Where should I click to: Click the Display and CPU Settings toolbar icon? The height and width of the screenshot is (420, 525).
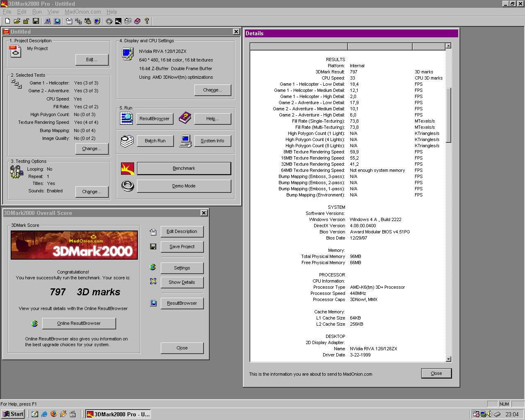pyautogui.click(x=97, y=21)
